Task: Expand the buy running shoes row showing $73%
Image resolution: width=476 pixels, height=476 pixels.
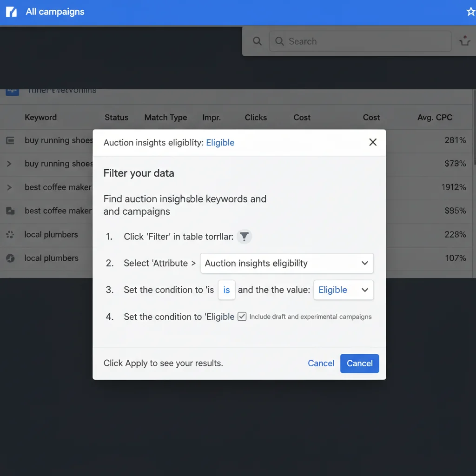Action: pyautogui.click(x=9, y=164)
